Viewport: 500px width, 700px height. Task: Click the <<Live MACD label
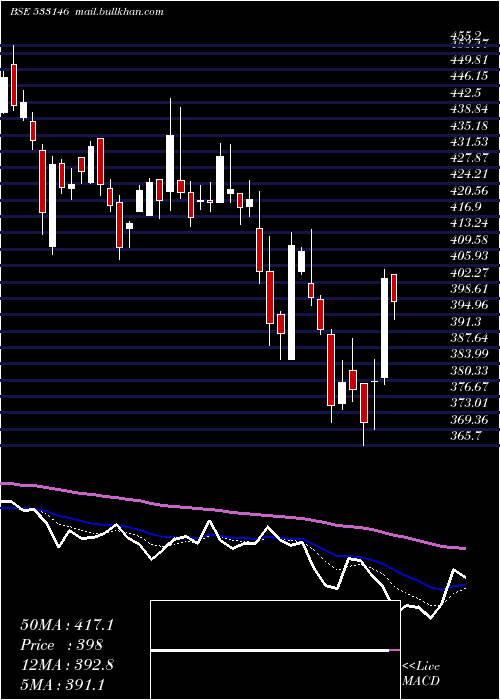421,673
